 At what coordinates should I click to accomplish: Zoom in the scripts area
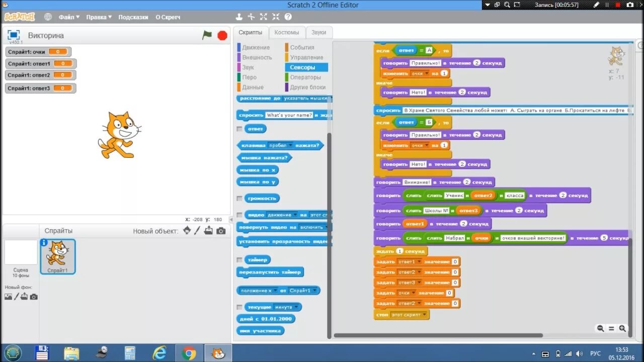pyautogui.click(x=622, y=328)
